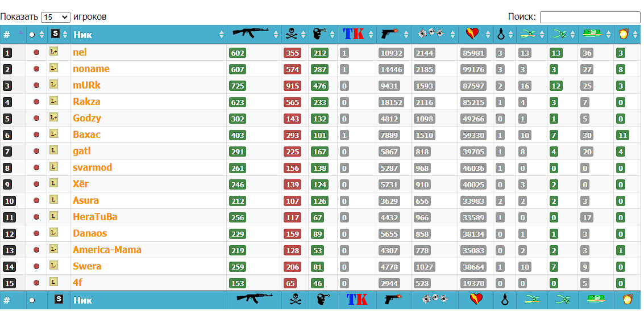Click sort arrows beside the TK icon
Screen dimensions: 644x311
click(x=371, y=35)
